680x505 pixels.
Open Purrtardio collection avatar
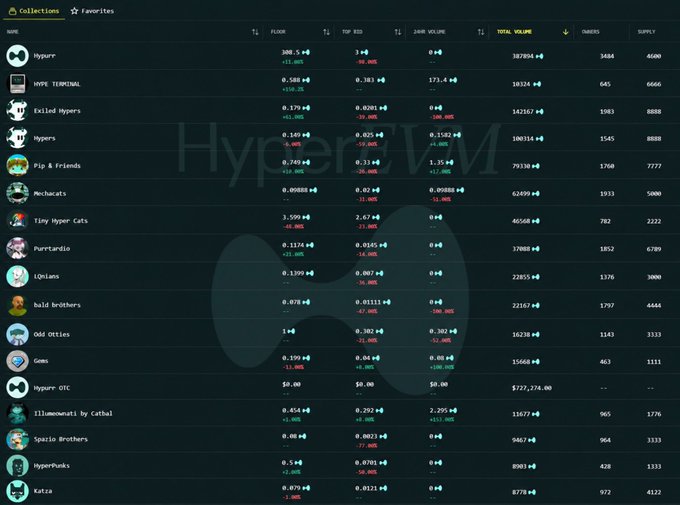tap(17, 248)
